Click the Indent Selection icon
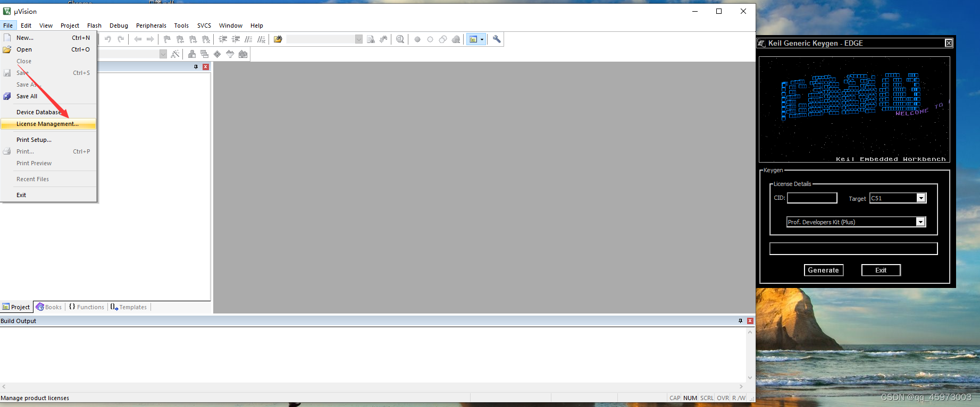 pos(223,39)
